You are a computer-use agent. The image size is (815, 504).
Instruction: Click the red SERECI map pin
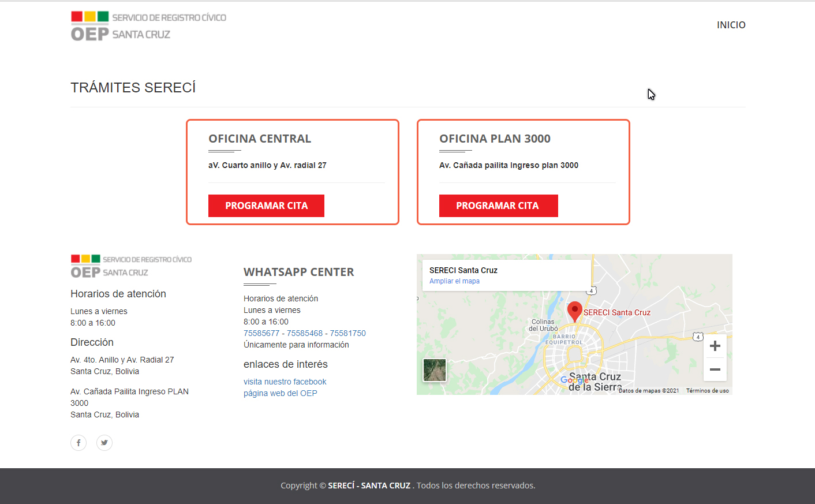point(574,311)
